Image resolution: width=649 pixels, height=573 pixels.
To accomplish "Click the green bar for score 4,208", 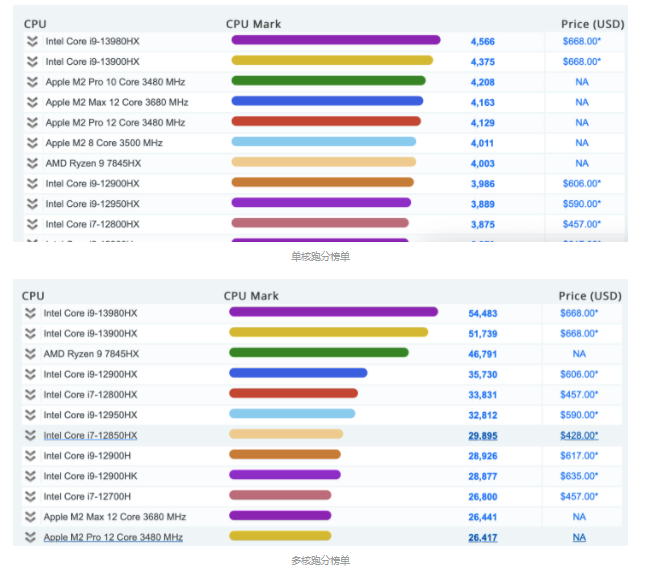I will pos(328,80).
